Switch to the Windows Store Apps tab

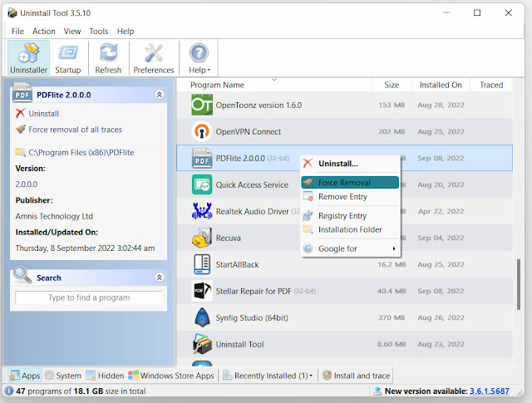171,376
